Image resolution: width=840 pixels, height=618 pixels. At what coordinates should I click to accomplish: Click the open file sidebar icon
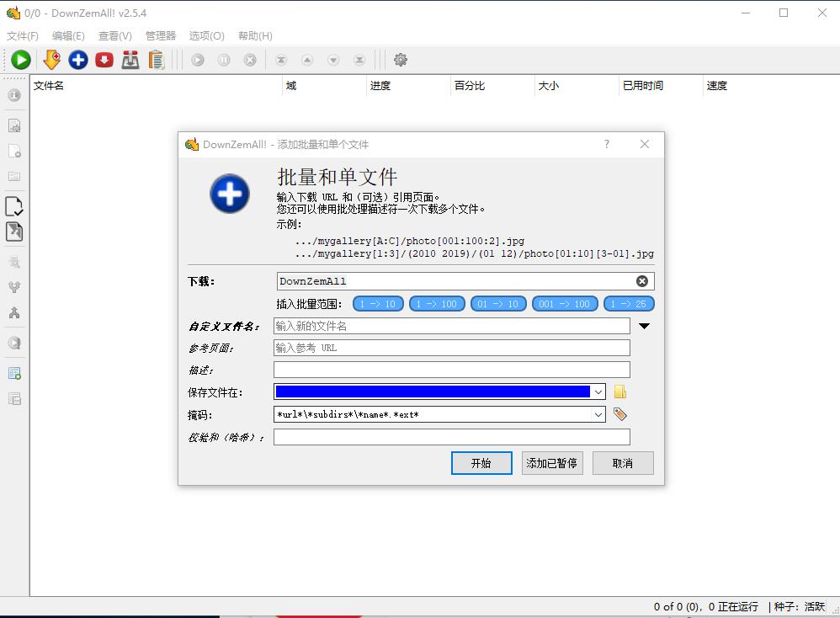(14, 125)
